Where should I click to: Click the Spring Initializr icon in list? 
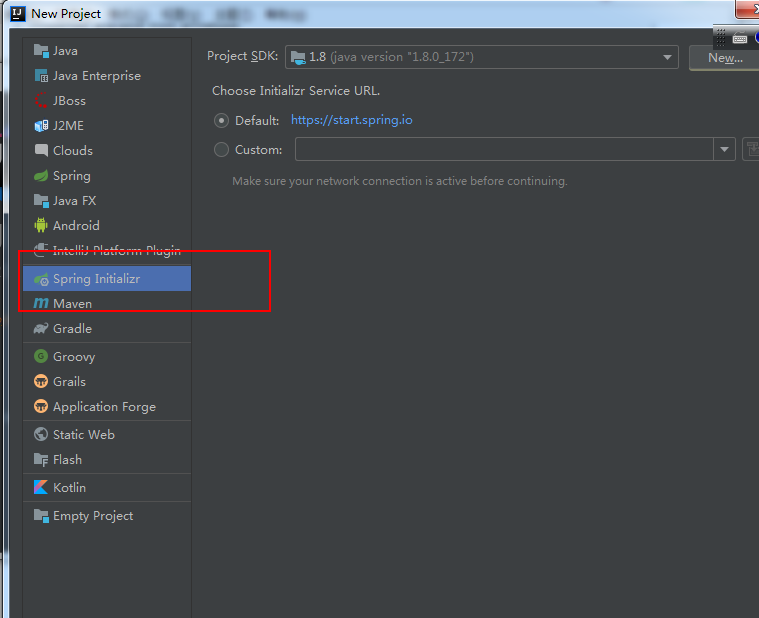pos(41,279)
